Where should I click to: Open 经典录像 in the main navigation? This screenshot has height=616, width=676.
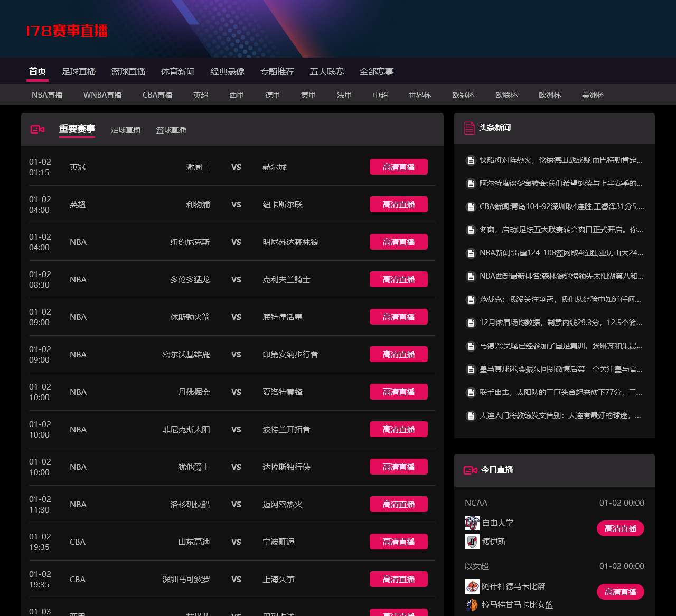[x=227, y=72]
